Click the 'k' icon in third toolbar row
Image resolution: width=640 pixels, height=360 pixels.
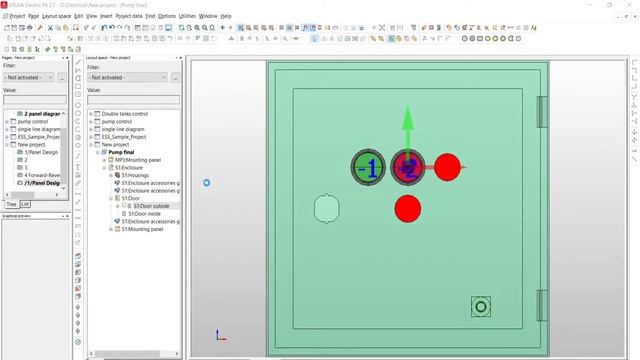click(37, 49)
